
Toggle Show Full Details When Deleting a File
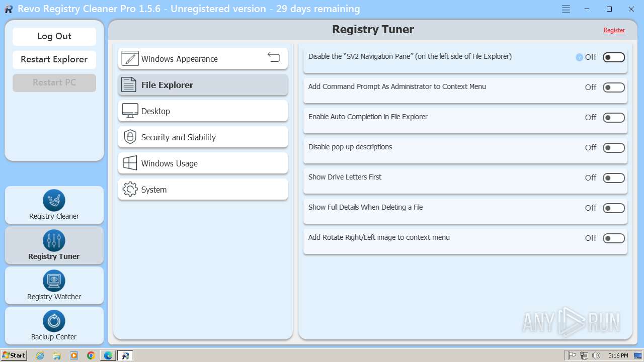point(614,208)
